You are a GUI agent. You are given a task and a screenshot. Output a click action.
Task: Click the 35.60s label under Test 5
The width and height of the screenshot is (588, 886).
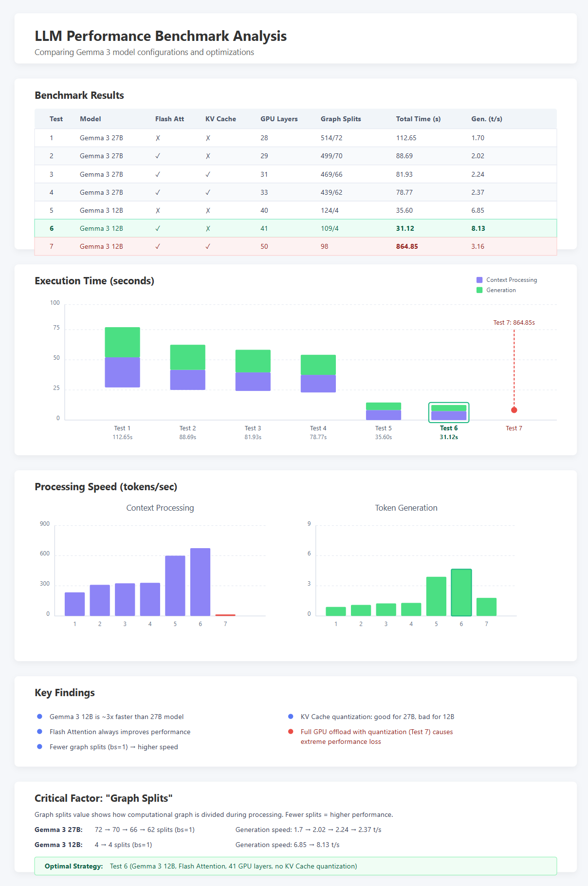point(384,437)
